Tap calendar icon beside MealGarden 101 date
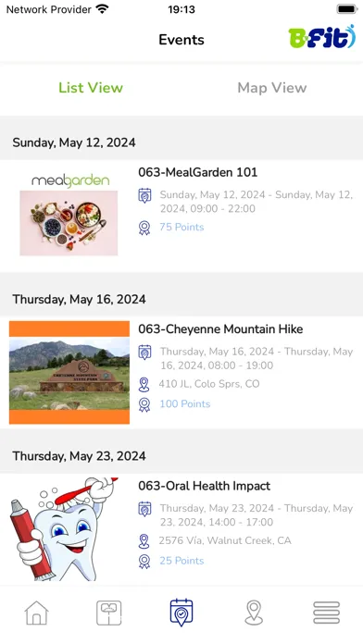Viewport: 363px width, 644px height. 144,195
